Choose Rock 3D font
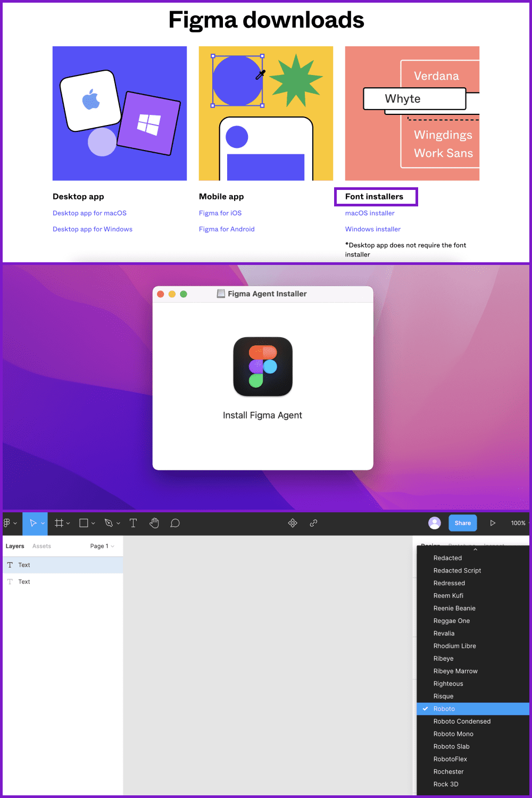 click(x=473, y=784)
